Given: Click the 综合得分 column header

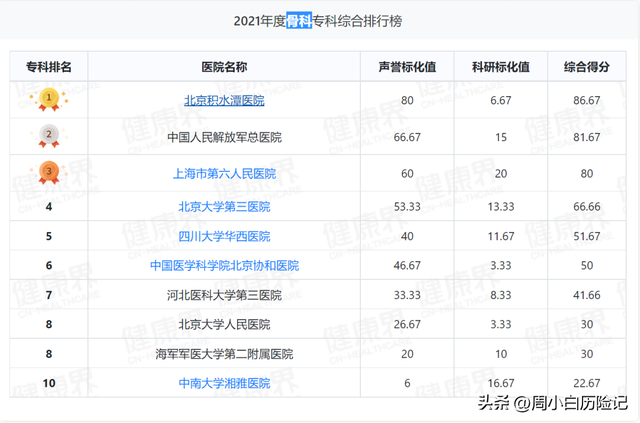Looking at the screenshot, I should (587, 67).
